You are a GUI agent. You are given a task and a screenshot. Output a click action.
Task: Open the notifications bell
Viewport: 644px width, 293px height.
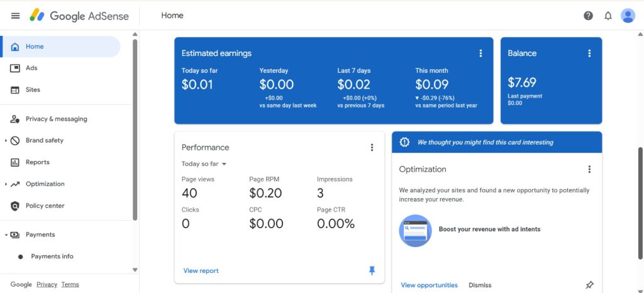(x=608, y=16)
